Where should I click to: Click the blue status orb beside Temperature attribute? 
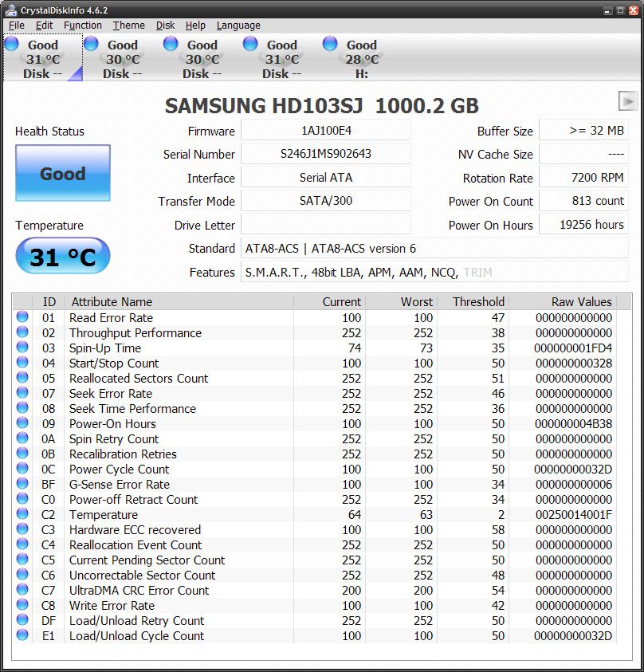[22, 514]
